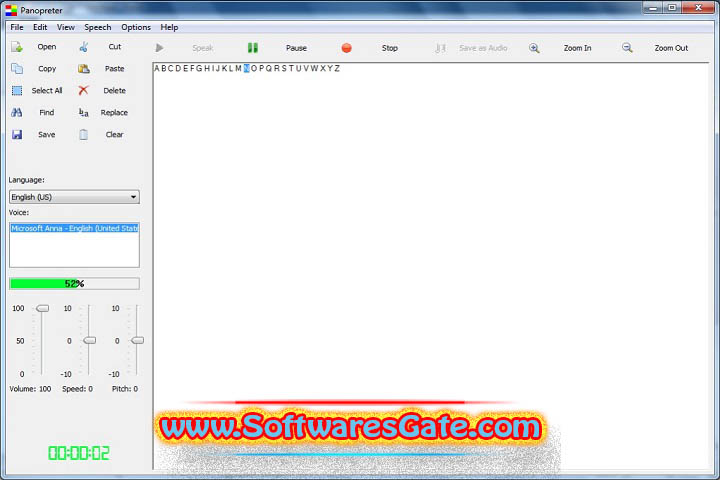Click the Clear blank page icon

point(84,135)
